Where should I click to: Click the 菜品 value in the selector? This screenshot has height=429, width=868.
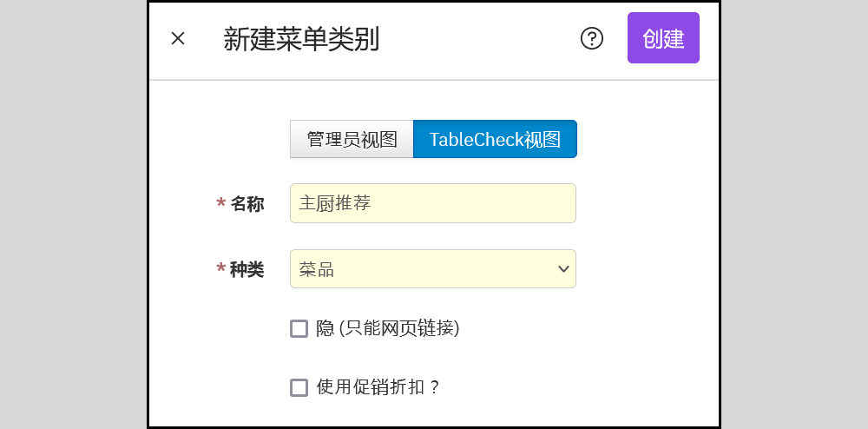(316, 269)
